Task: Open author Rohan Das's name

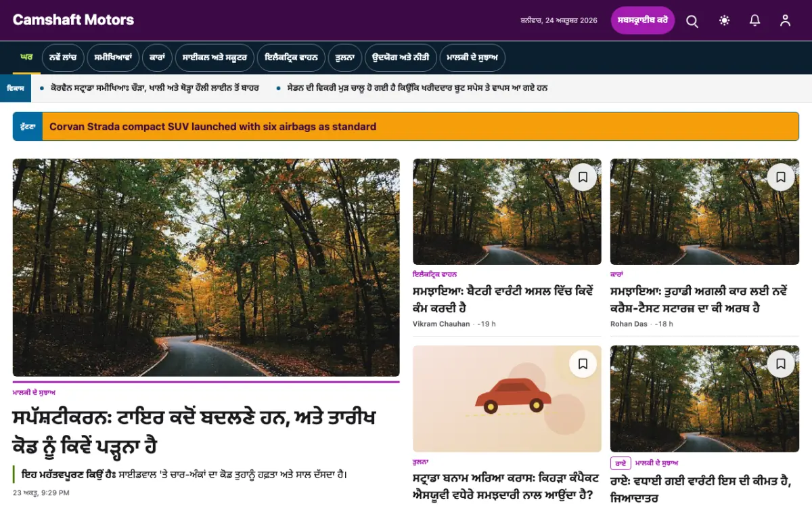Action: pyautogui.click(x=629, y=324)
